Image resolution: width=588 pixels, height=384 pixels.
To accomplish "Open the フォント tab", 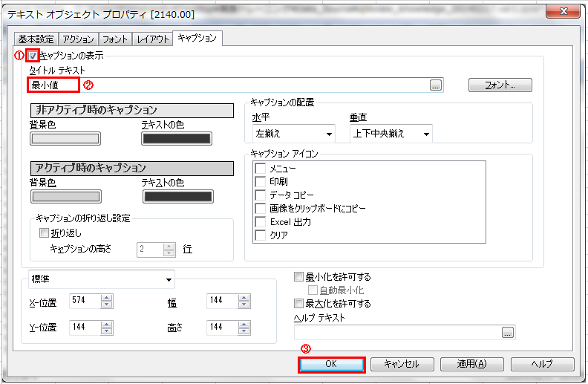I will pyautogui.click(x=115, y=39).
